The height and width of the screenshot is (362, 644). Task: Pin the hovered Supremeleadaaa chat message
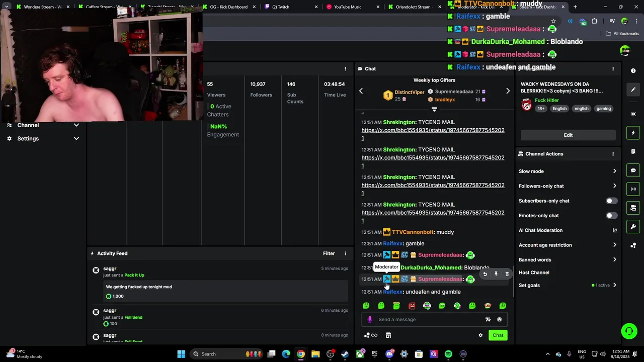pos(496,274)
